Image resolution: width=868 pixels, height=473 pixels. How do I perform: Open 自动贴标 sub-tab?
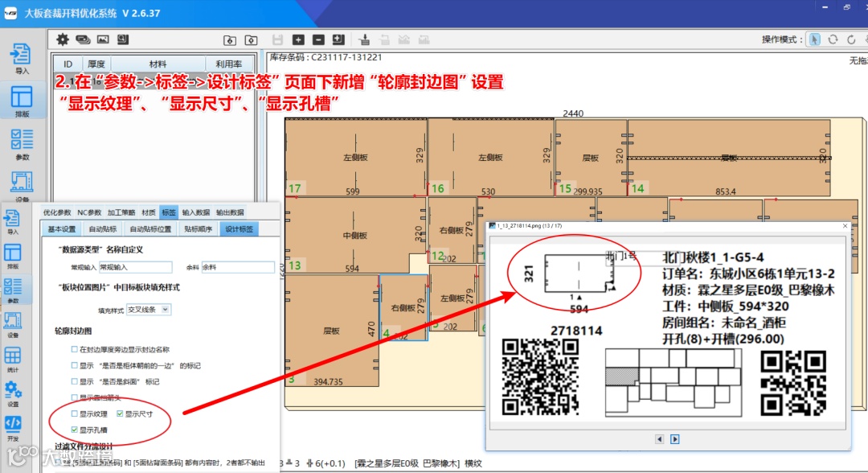(103, 229)
